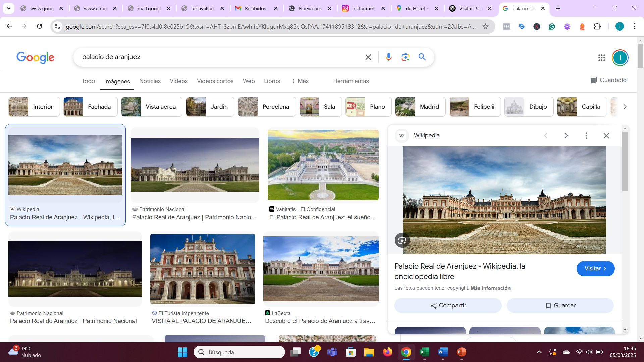644x362 pixels.
Task: Click the Windows Start button
Action: click(182, 352)
